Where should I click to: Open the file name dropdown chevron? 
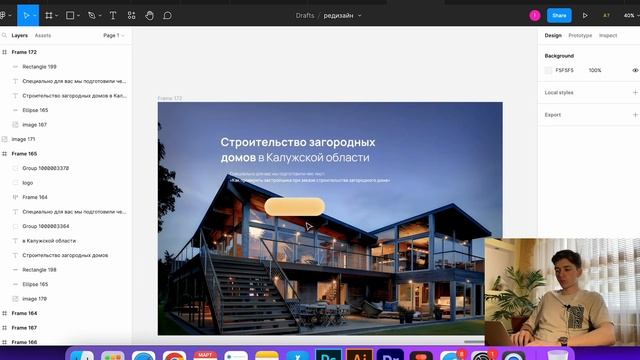pos(360,16)
